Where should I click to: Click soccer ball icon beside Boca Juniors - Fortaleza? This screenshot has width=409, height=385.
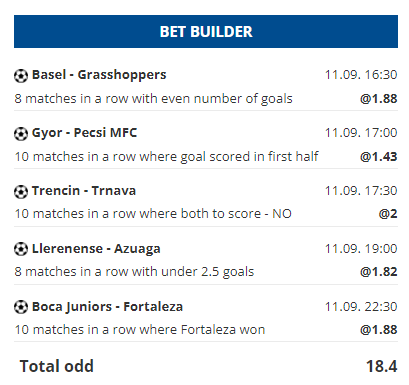tap(21, 307)
